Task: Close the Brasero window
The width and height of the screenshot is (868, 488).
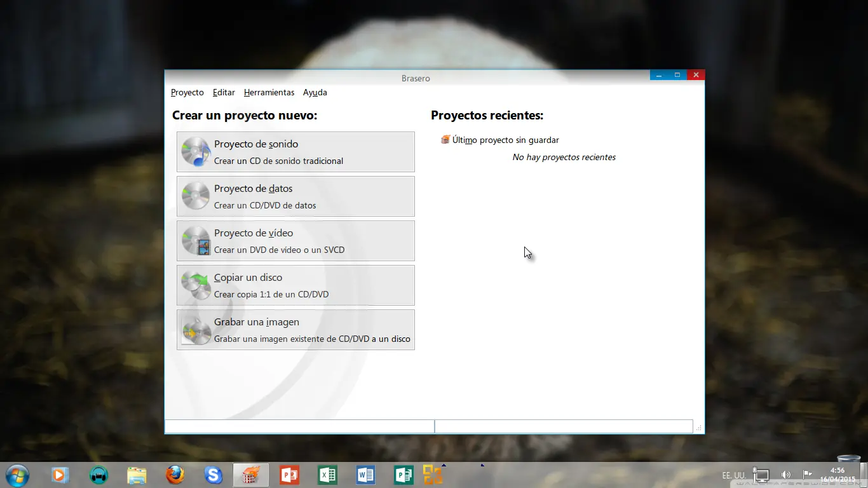Action: pyautogui.click(x=696, y=75)
